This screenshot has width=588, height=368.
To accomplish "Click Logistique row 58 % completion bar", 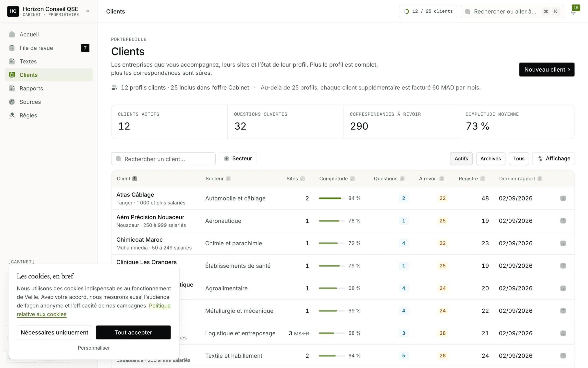I will coord(332,333).
